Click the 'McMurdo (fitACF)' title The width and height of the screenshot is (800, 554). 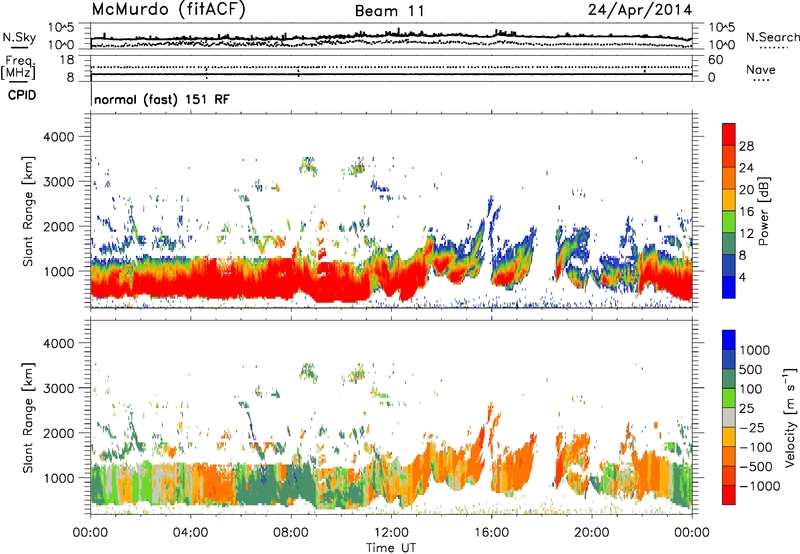pos(168,10)
